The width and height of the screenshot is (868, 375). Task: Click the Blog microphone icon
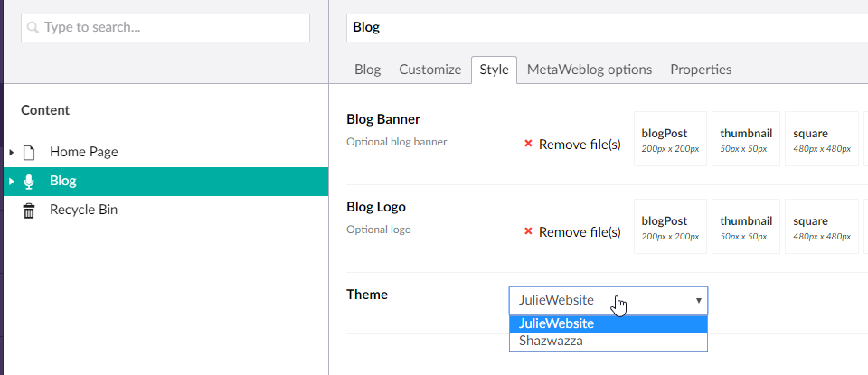point(29,182)
